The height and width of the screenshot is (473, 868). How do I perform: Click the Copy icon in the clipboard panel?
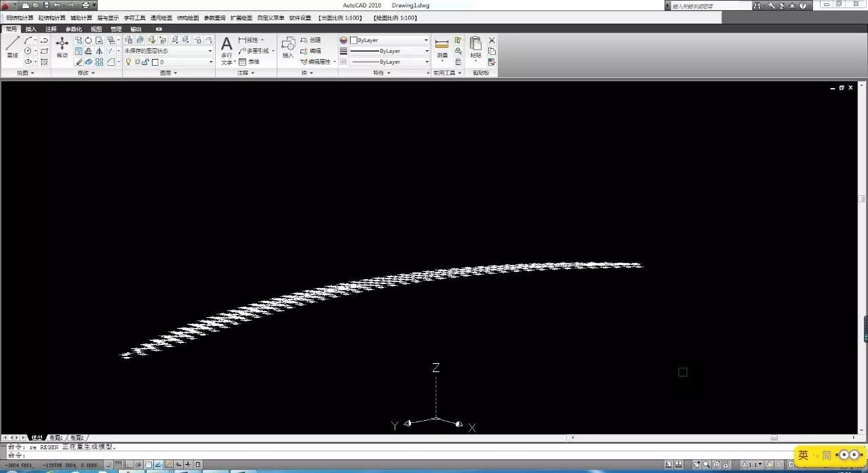point(492,51)
